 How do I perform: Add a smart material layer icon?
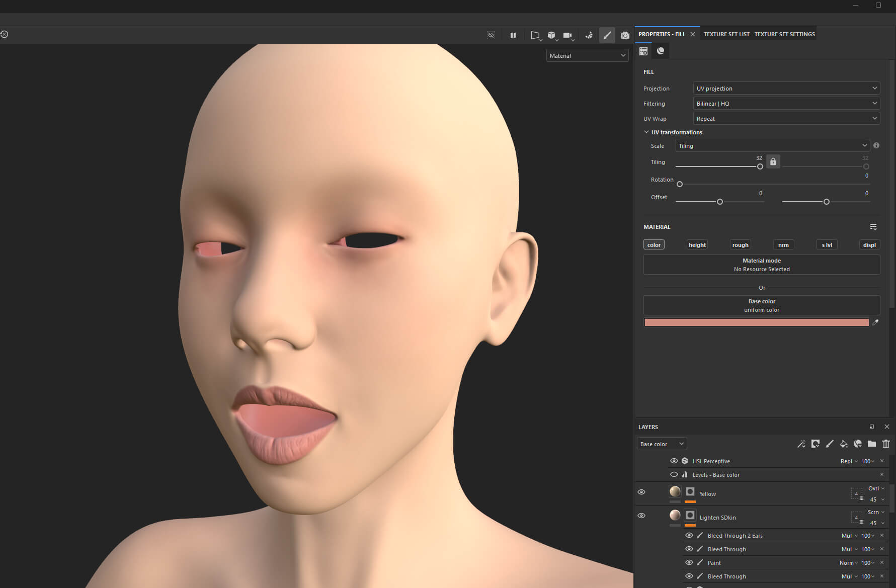click(x=858, y=444)
